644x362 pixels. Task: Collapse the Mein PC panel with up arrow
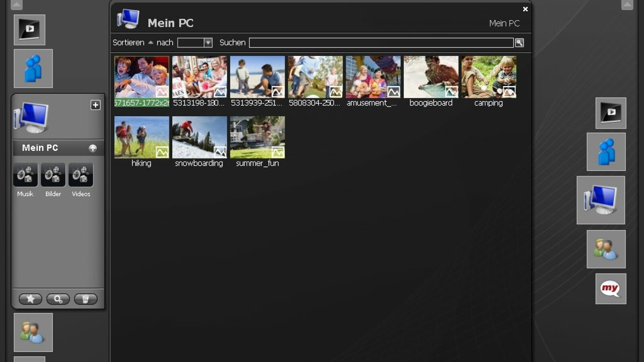click(93, 148)
